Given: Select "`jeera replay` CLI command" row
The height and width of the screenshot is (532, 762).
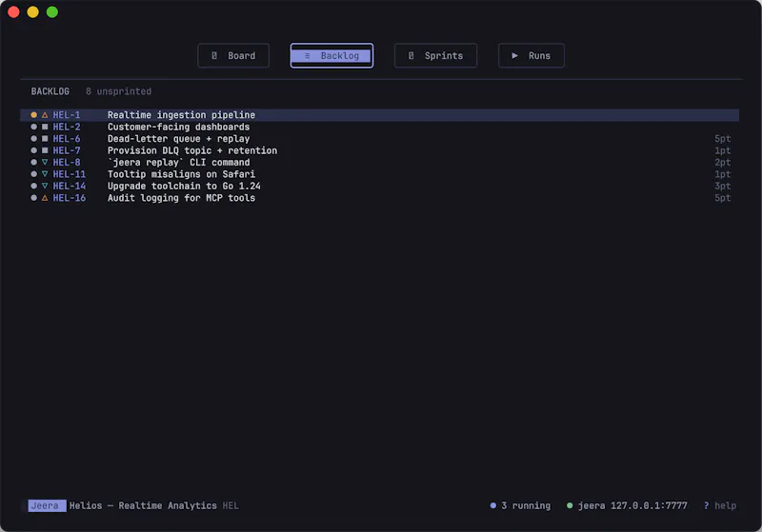Looking at the screenshot, I should coord(379,162).
